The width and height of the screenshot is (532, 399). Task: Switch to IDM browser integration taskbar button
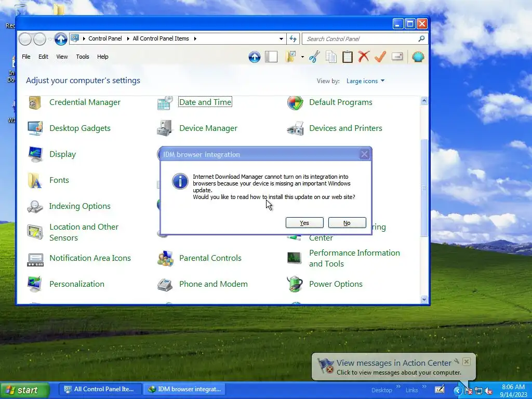pyautogui.click(x=184, y=390)
